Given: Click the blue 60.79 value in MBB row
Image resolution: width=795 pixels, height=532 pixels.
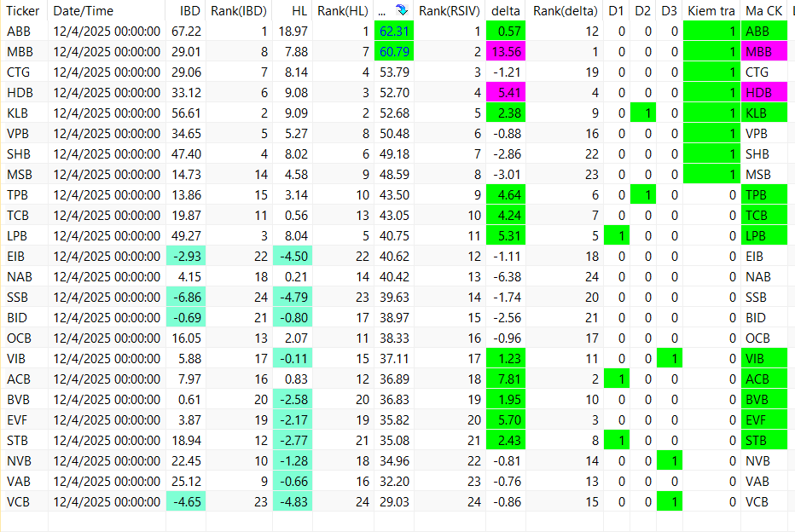Looking at the screenshot, I should (394, 52).
